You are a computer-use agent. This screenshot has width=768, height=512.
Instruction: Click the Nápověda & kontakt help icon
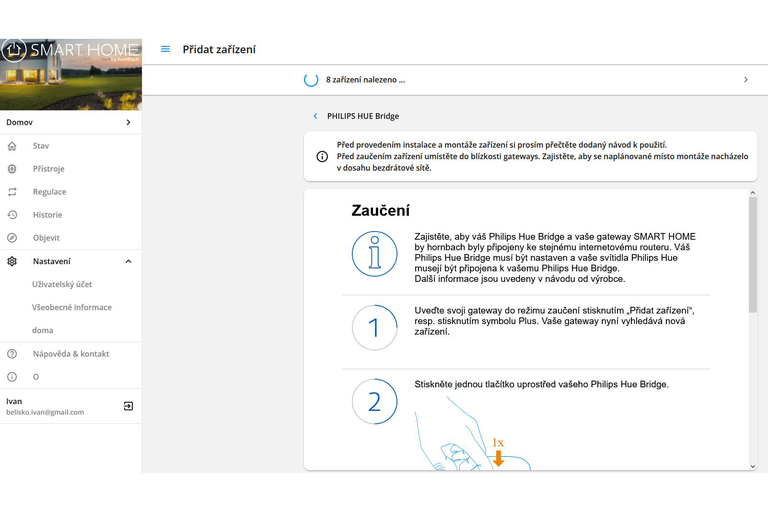[x=12, y=354]
